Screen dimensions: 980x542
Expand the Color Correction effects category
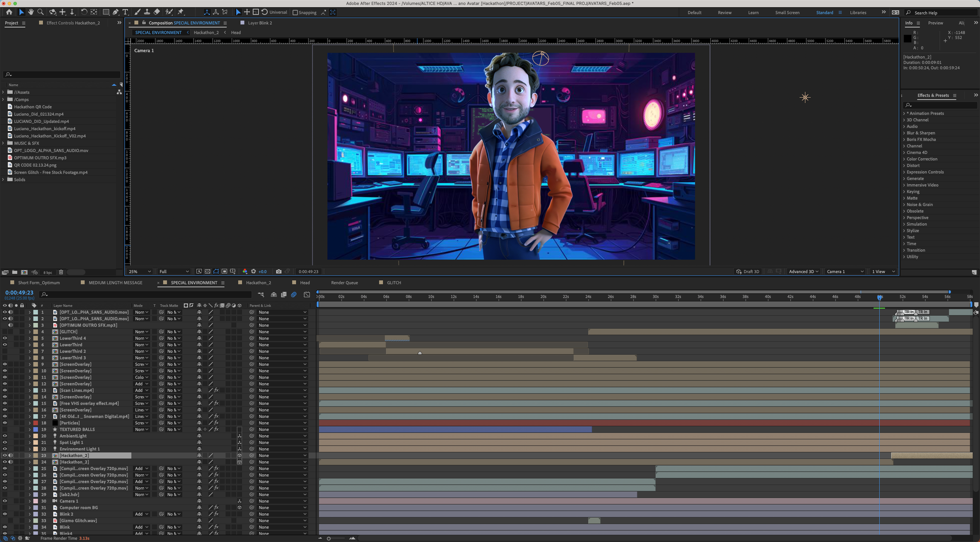904,159
